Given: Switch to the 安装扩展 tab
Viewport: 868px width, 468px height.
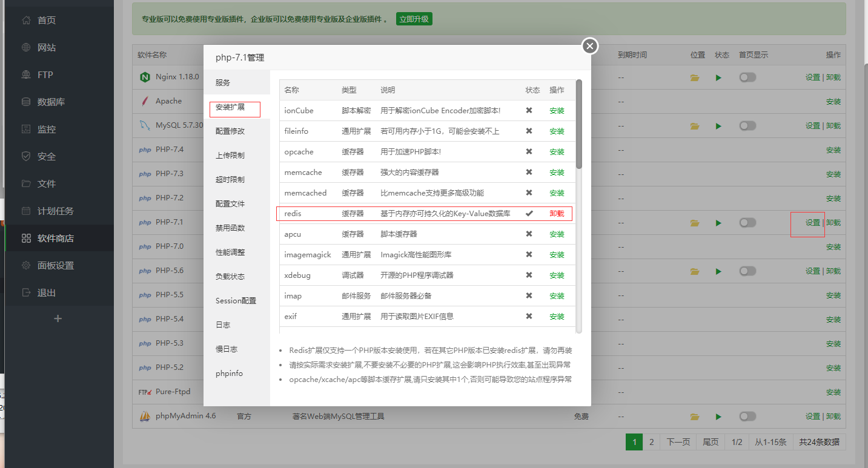Looking at the screenshot, I should [237, 107].
